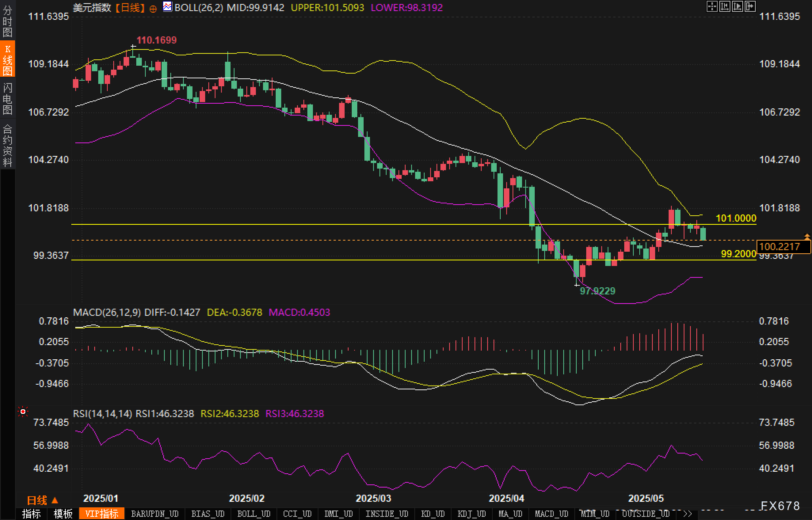812x520 pixels.
Task: Select the K线图 view in left sidebar
Action: coord(7,59)
